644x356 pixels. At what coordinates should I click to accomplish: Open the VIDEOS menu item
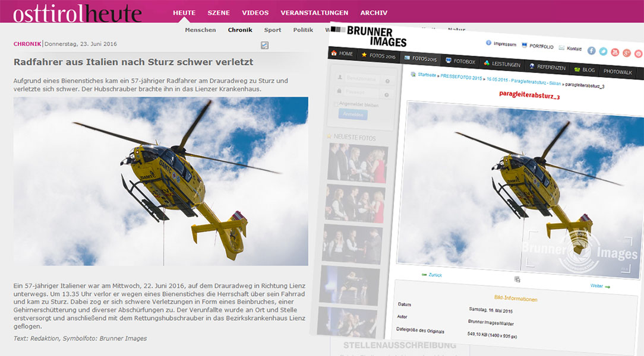tap(255, 12)
